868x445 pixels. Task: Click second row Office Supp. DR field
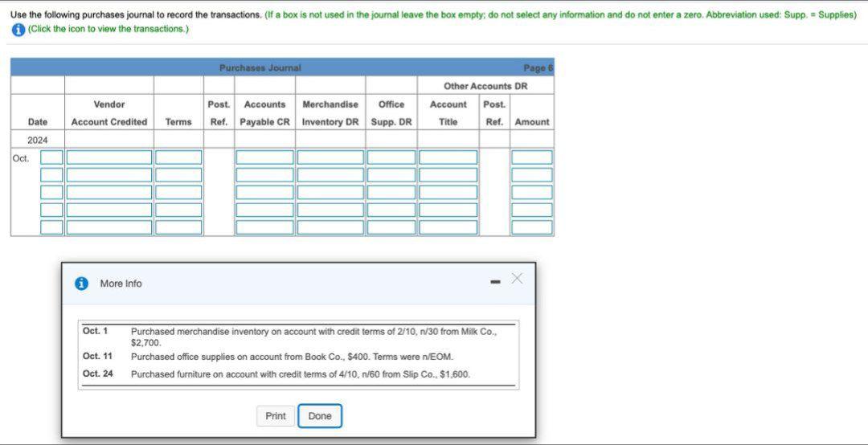click(391, 175)
